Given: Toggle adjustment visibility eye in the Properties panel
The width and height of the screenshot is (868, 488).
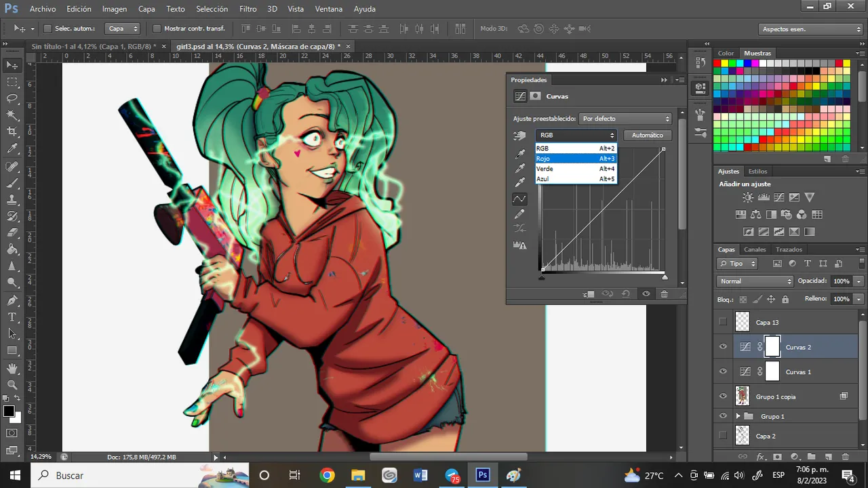Looking at the screenshot, I should [646, 294].
